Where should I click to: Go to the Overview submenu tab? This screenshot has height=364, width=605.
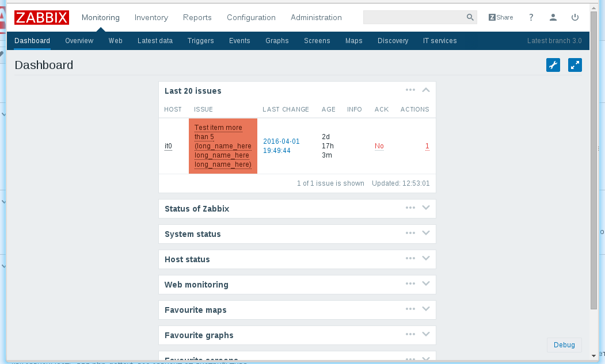79,40
